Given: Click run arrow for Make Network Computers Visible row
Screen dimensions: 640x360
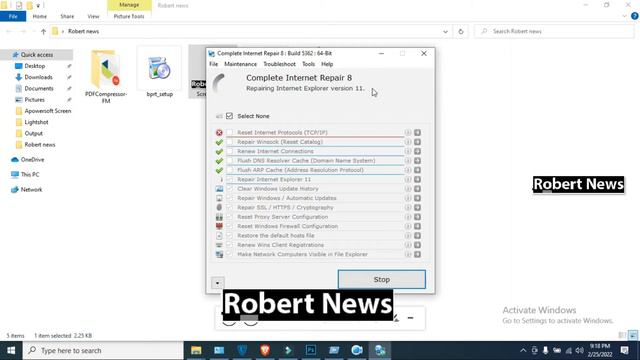Looking at the screenshot, I should click(x=417, y=254).
